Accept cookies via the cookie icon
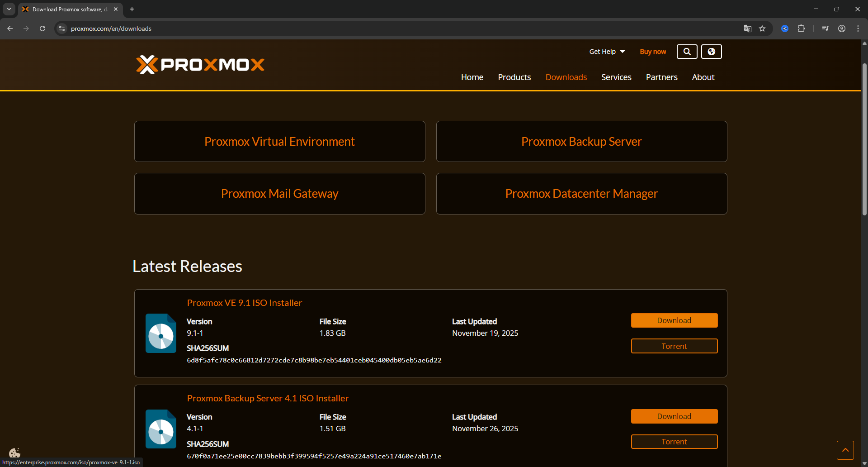868x467 pixels. (x=14, y=453)
